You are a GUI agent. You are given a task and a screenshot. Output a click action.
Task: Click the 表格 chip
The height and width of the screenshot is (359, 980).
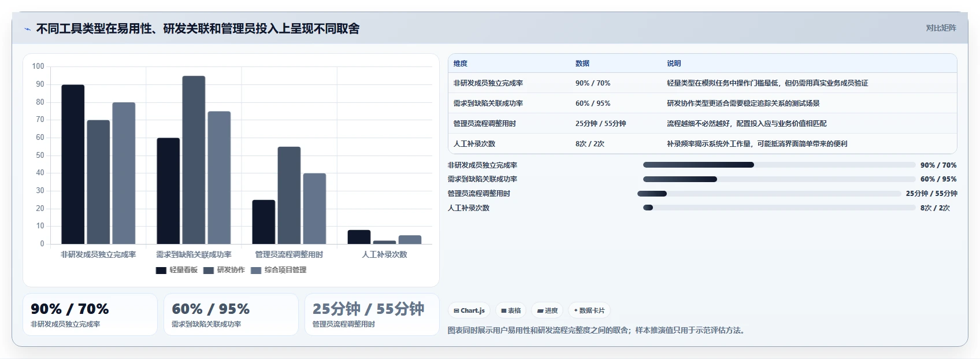point(511,310)
